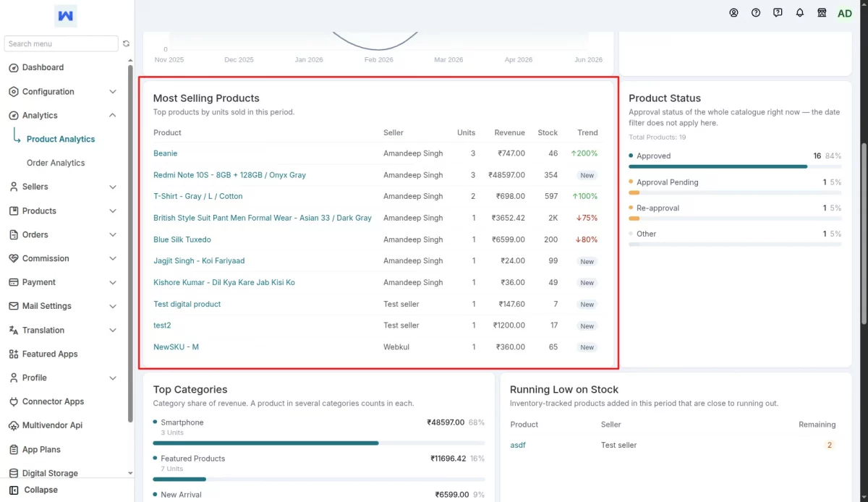Open the AD profile avatar

click(x=845, y=14)
